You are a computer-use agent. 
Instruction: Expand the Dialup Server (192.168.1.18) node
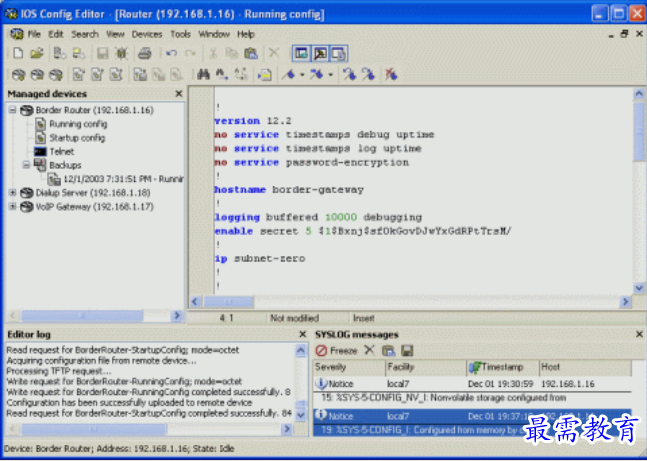pyautogui.click(x=12, y=192)
